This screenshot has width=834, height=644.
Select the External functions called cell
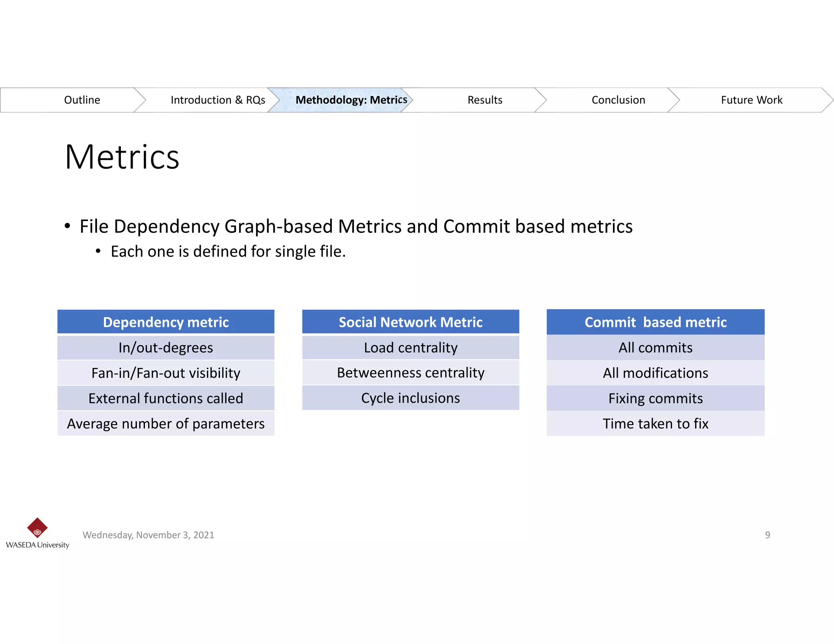coord(166,398)
